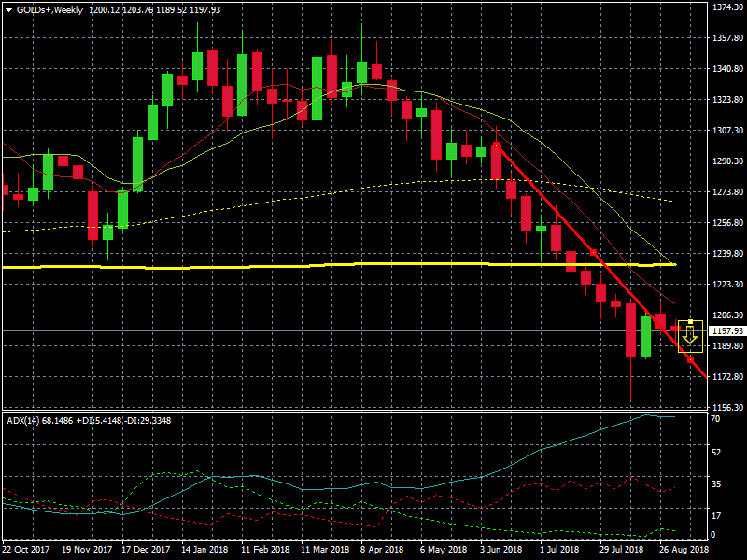Click the 22 Oct 2017 date label
Image resolution: width=747 pixels, height=560 pixels.
[x=25, y=551]
